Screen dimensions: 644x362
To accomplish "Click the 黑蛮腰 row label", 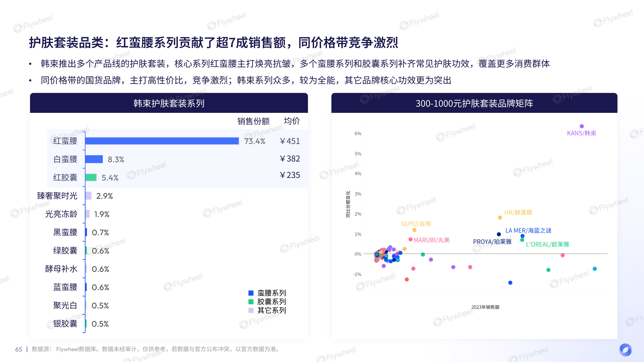I will click(65, 232).
